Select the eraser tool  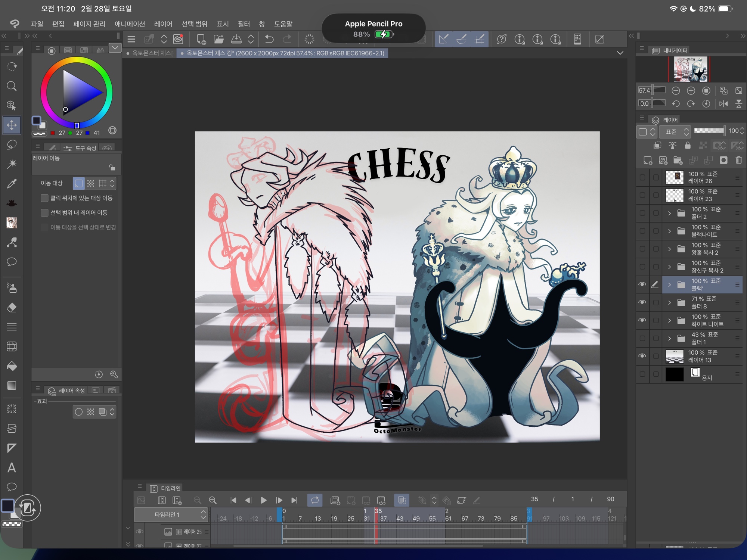click(12, 308)
